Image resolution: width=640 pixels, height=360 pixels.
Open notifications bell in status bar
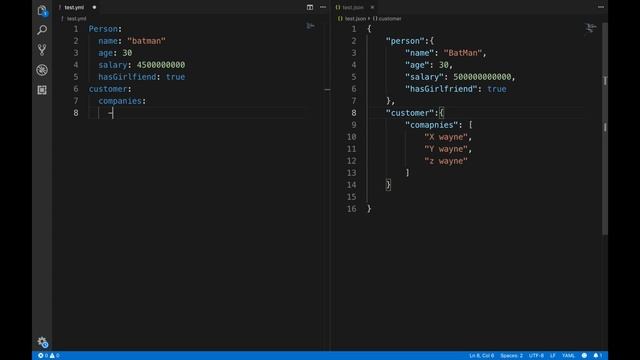(x=597, y=356)
